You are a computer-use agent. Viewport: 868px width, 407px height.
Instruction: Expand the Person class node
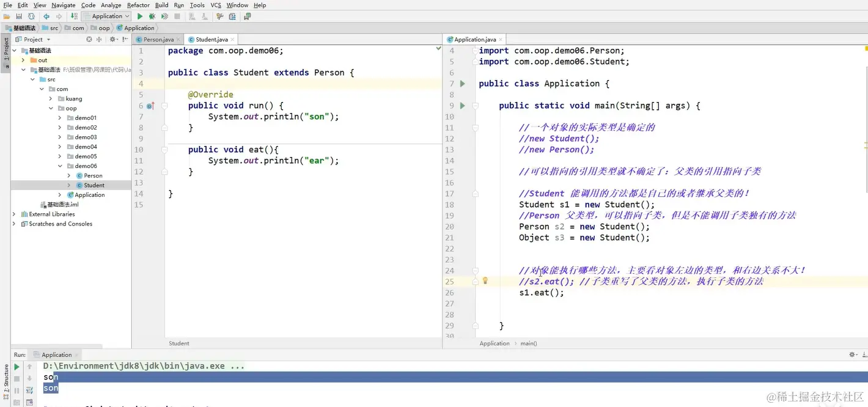[69, 175]
